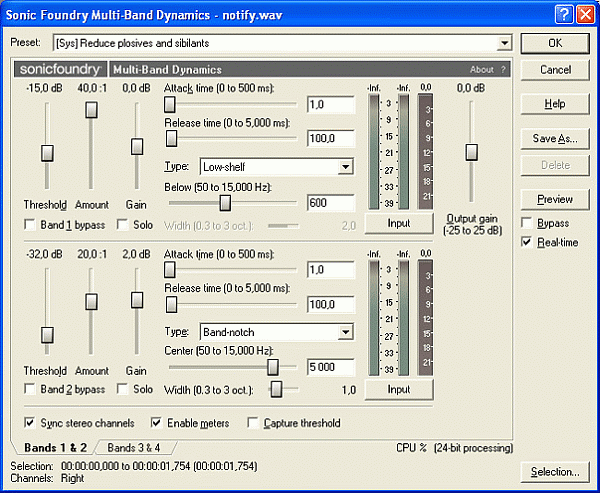Screen dimensions: 600x493
Task: Click Save As... to store preset
Action: click(x=555, y=138)
